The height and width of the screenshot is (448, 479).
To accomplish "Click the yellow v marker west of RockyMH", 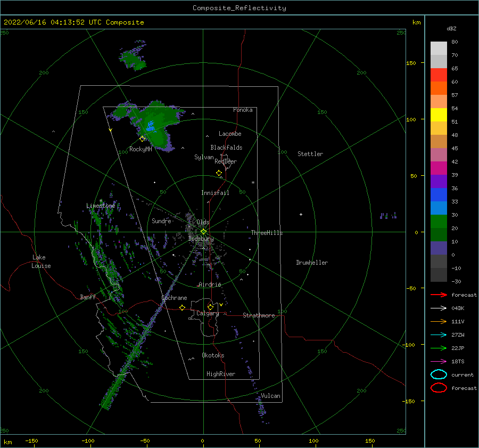I will [x=110, y=130].
